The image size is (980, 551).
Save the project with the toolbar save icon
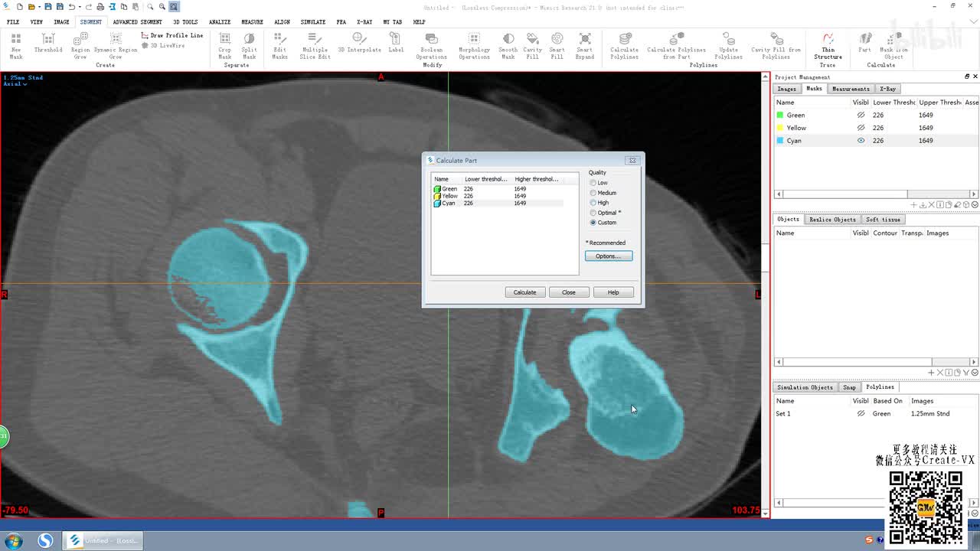(49, 7)
